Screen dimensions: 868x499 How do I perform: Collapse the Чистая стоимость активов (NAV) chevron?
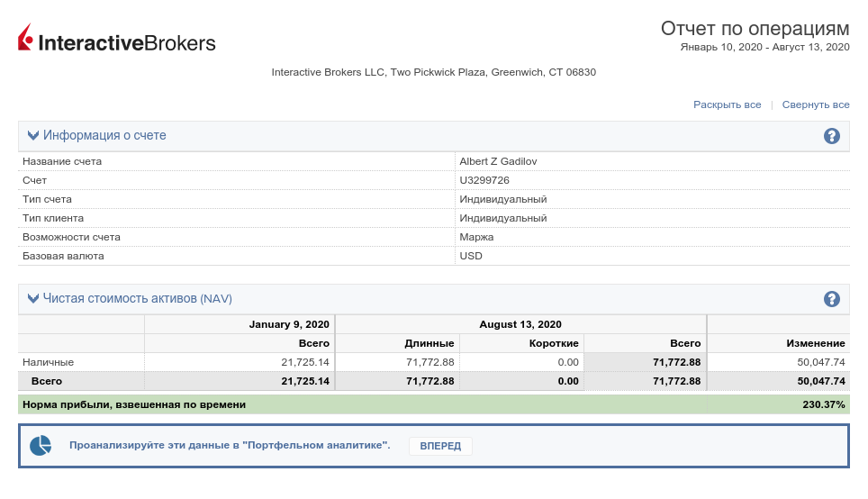coord(33,299)
